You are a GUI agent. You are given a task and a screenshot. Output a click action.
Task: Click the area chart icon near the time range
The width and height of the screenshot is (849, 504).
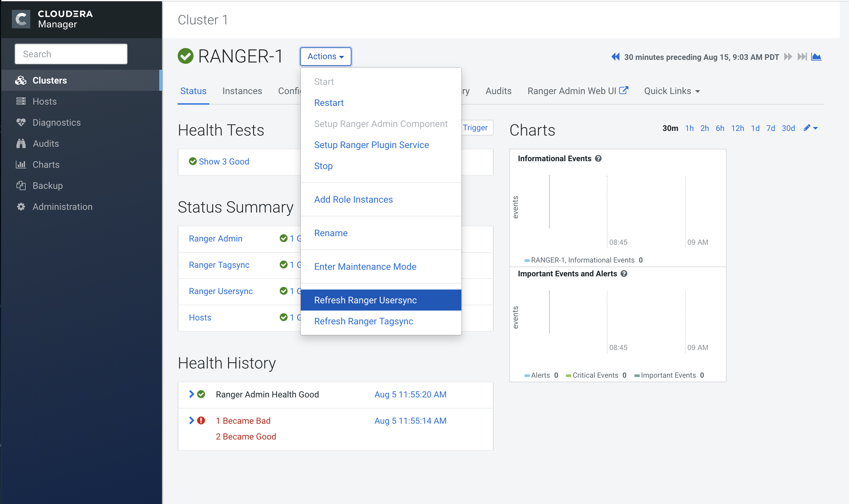click(x=816, y=57)
